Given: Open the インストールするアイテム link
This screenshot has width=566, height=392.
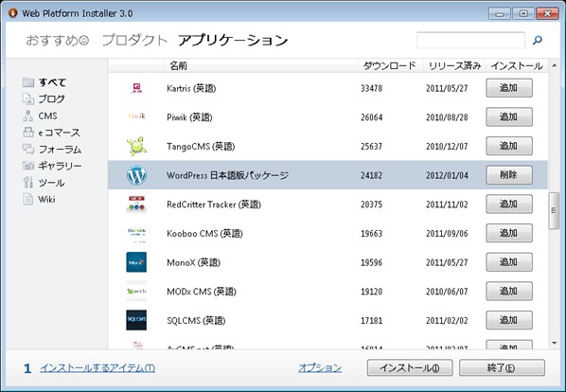Looking at the screenshot, I should click(97, 367).
